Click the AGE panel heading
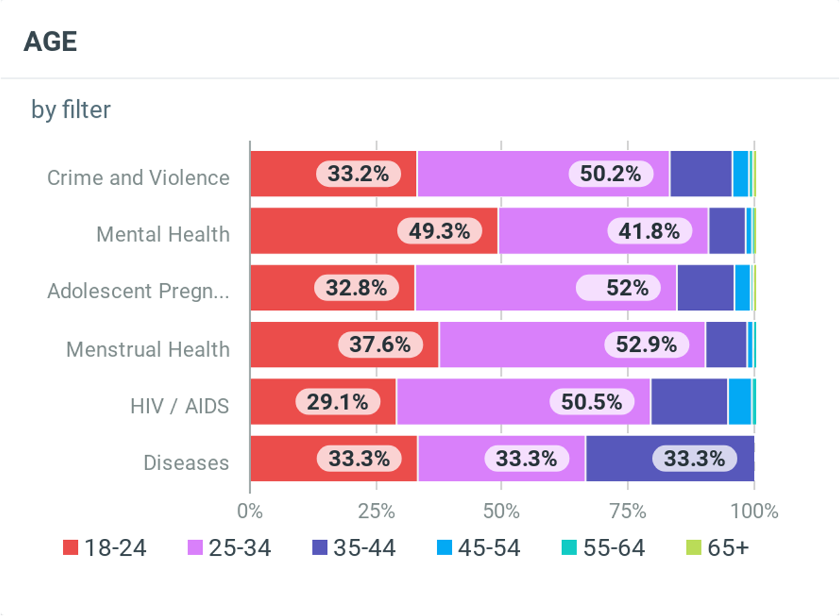Screen dimensions: 840x616 point(50,42)
